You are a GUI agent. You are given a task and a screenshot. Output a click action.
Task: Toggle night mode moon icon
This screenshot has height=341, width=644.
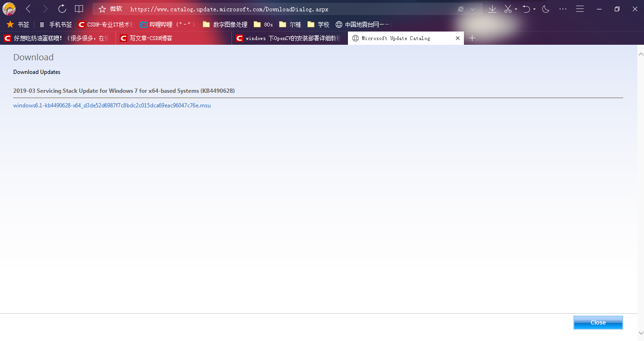[546, 9]
